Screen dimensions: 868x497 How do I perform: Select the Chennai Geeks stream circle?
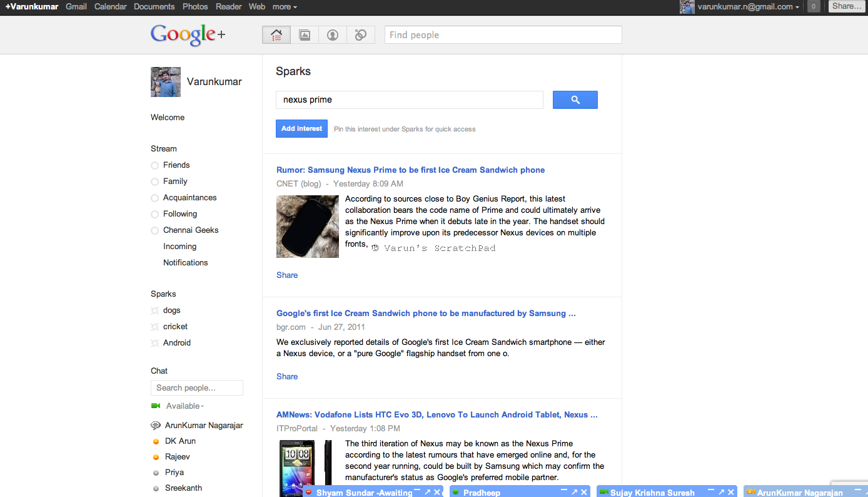point(154,230)
